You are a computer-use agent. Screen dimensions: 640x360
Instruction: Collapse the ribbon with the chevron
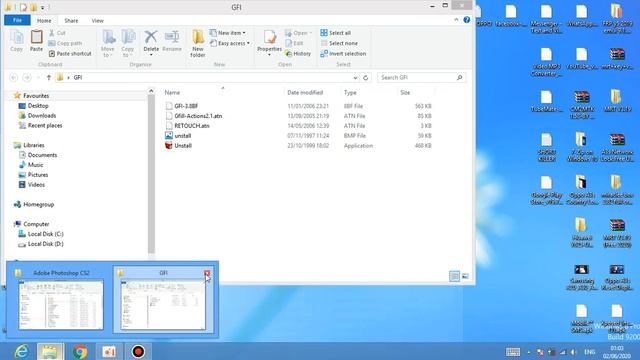456,20
